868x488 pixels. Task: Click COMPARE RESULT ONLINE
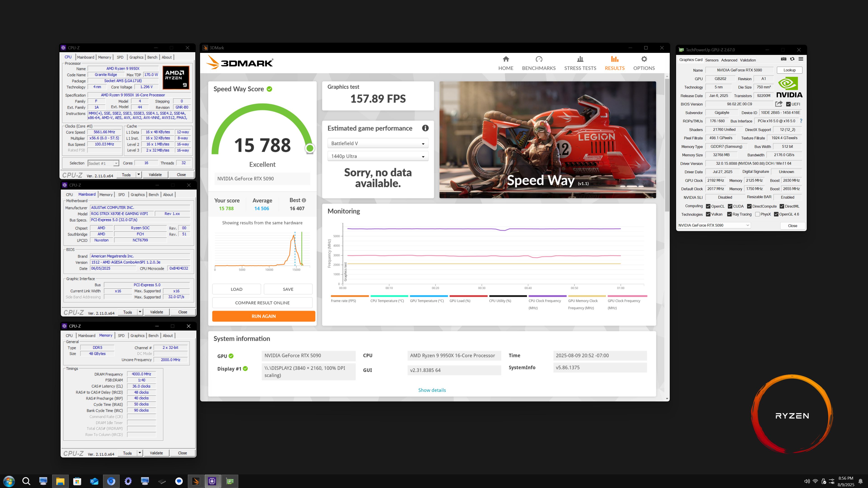pos(262,303)
